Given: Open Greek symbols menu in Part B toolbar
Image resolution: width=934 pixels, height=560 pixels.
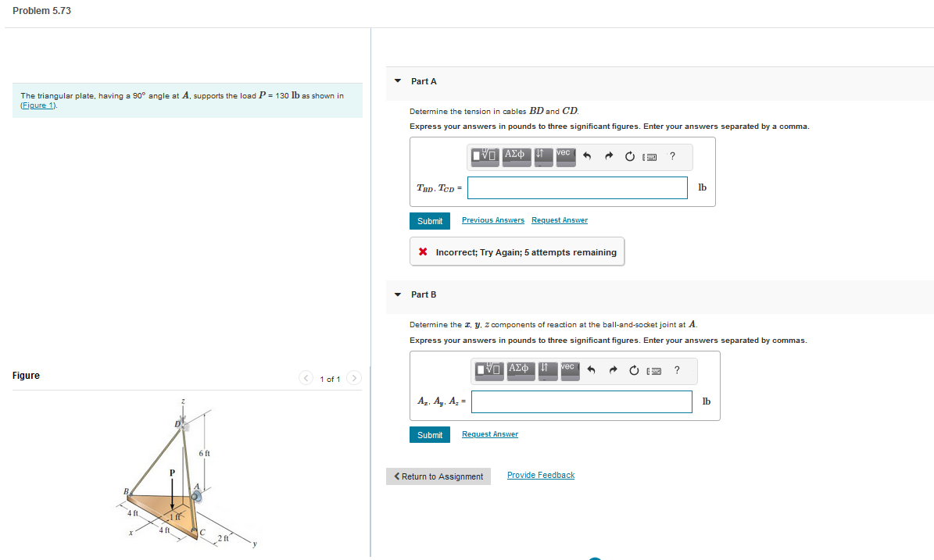Looking at the screenshot, I should click(x=521, y=370).
